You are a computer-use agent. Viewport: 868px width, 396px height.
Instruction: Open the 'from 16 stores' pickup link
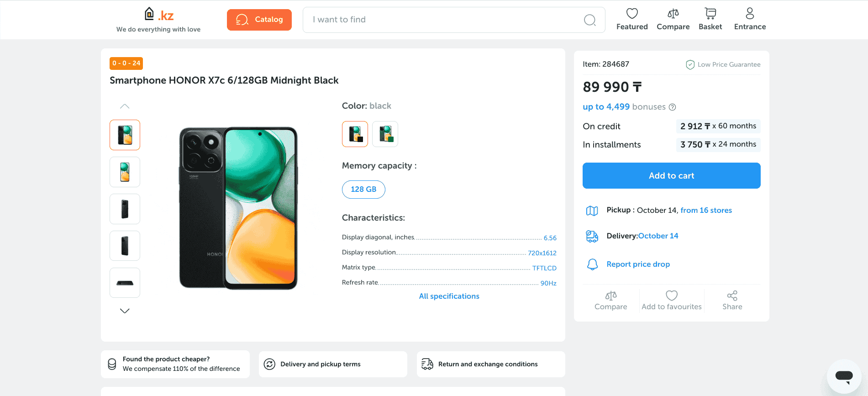click(706, 210)
